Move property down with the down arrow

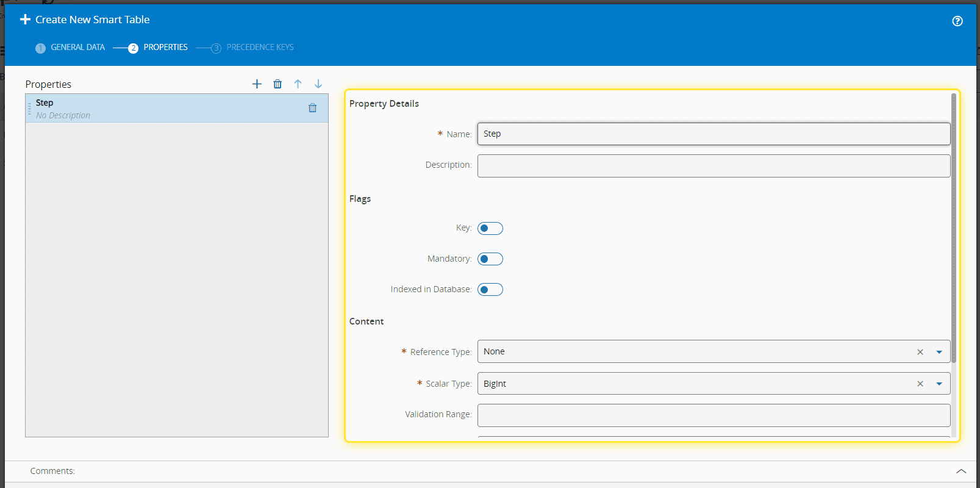coord(318,84)
